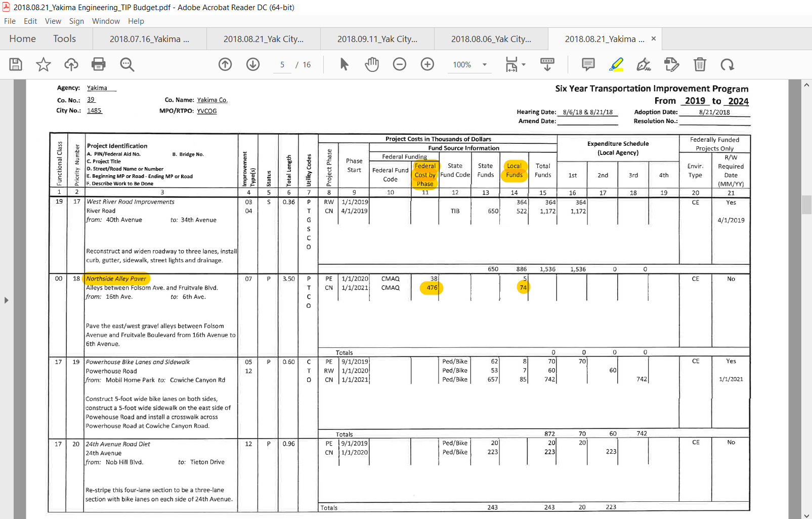
Task: Click the 872 Powerhouse totals value
Action: [x=549, y=434]
